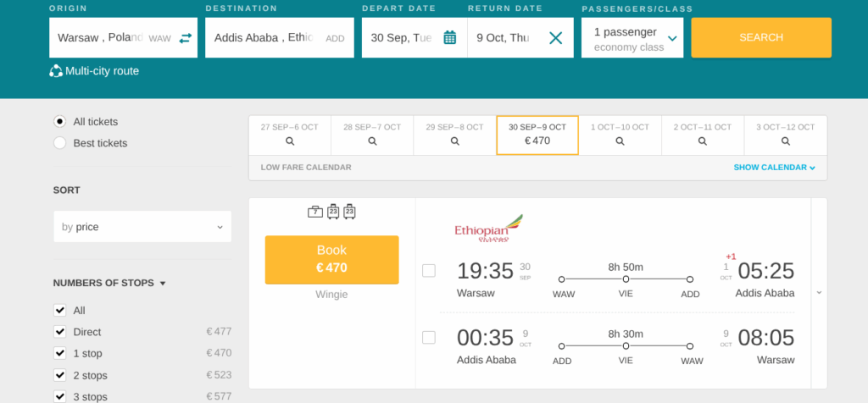Click the Multi-city route icon

click(57, 71)
